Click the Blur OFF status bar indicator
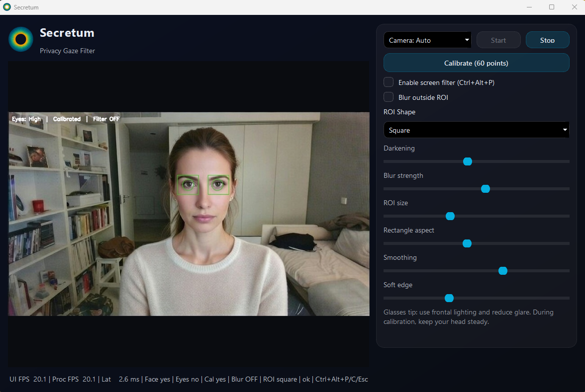The image size is (585, 392). 244,379
